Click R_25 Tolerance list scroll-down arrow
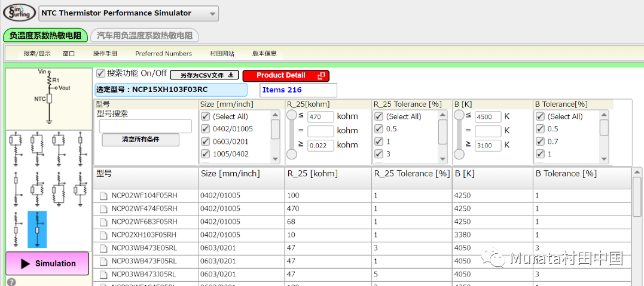Image resolution: width=644 pixels, height=286 pixels. (x=442, y=159)
